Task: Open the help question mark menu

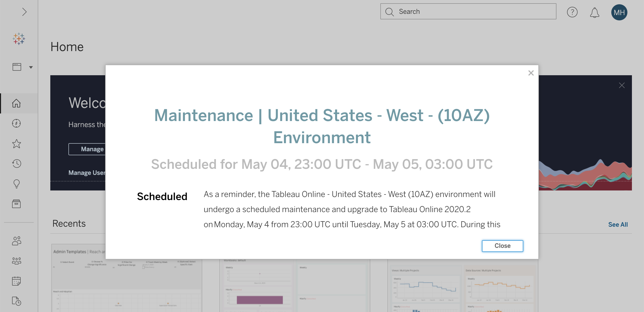Action: 572,12
